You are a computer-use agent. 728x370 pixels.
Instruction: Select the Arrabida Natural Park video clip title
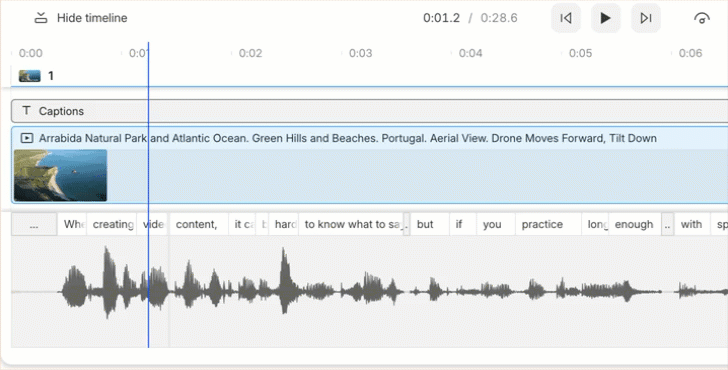click(x=347, y=138)
